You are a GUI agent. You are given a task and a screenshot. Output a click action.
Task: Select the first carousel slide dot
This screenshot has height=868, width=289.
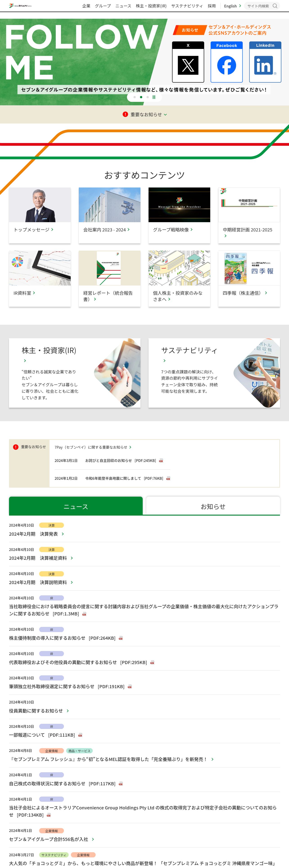[x=135, y=97]
